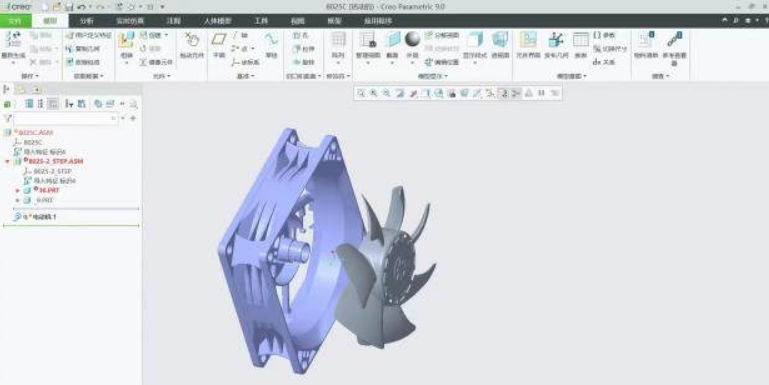Expand the last PRT node in tree
This screenshot has width=769, height=385.
tap(18, 201)
